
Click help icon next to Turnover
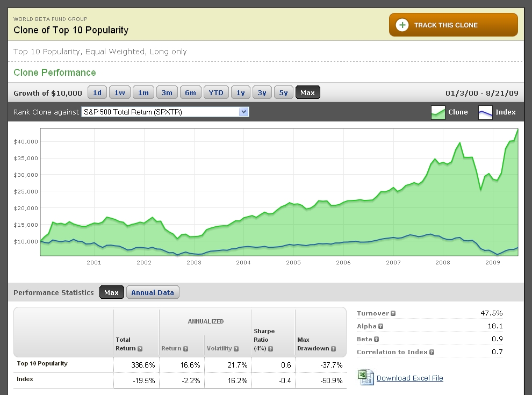(x=393, y=313)
